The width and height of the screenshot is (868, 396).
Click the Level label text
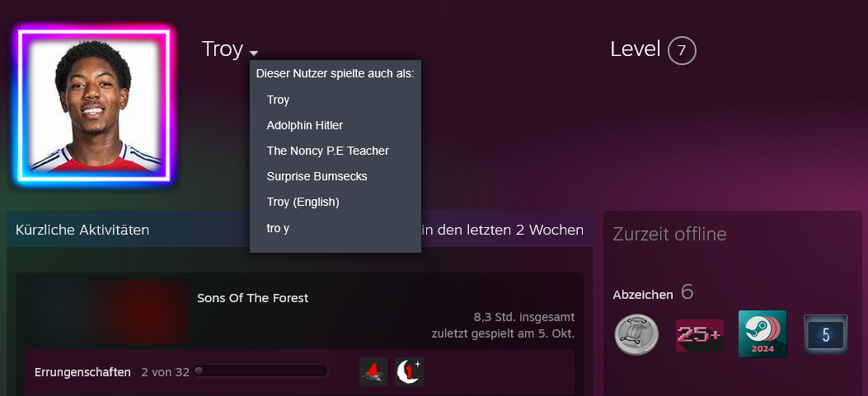636,49
